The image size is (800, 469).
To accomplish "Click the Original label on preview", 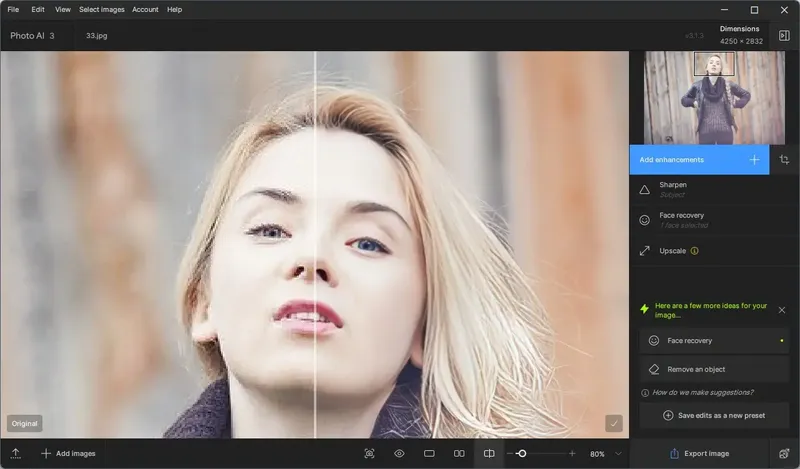I will [24, 424].
